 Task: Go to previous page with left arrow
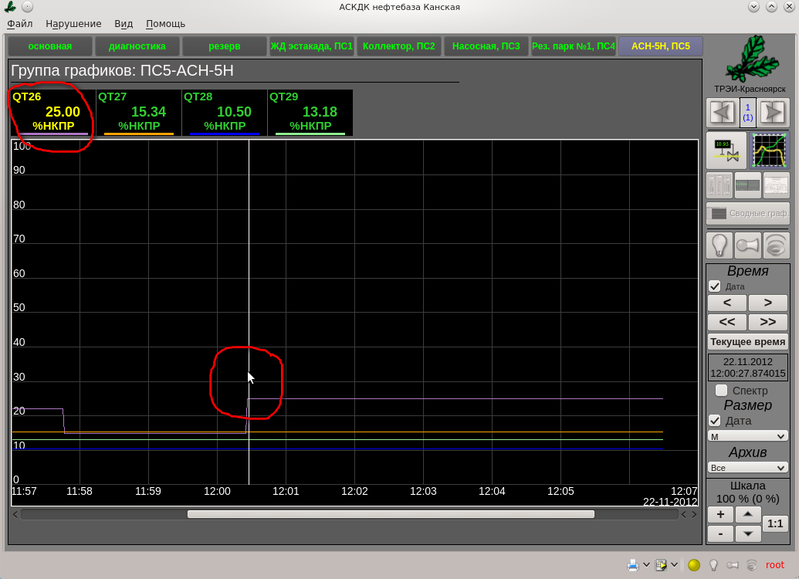pos(721,111)
